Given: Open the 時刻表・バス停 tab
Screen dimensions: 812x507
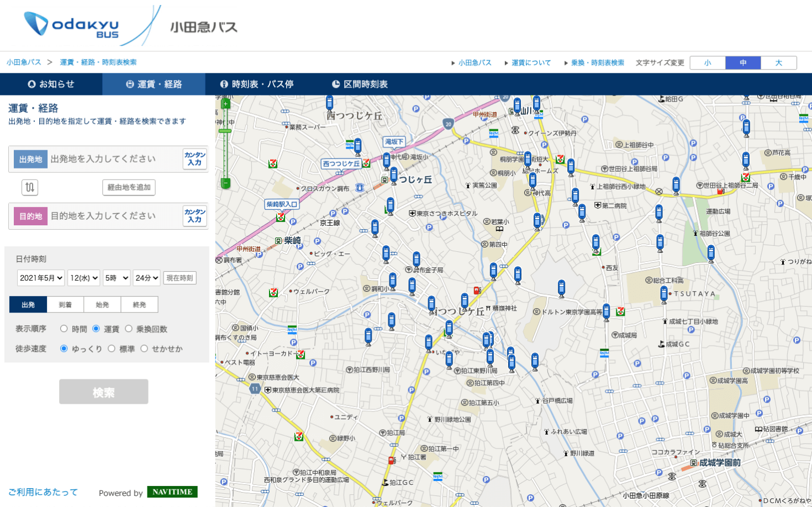Looking at the screenshot, I should [x=257, y=84].
